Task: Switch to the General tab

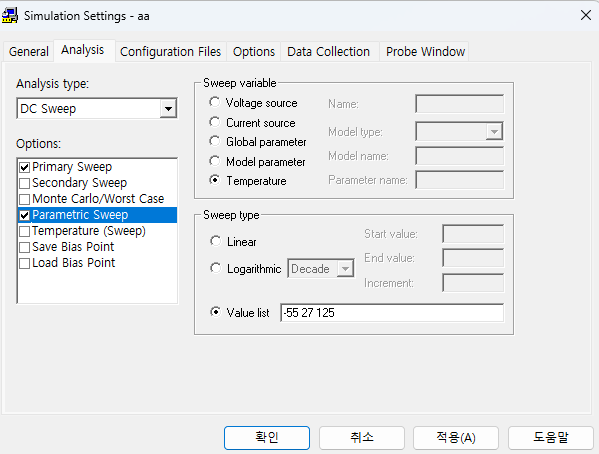Action: click(29, 52)
